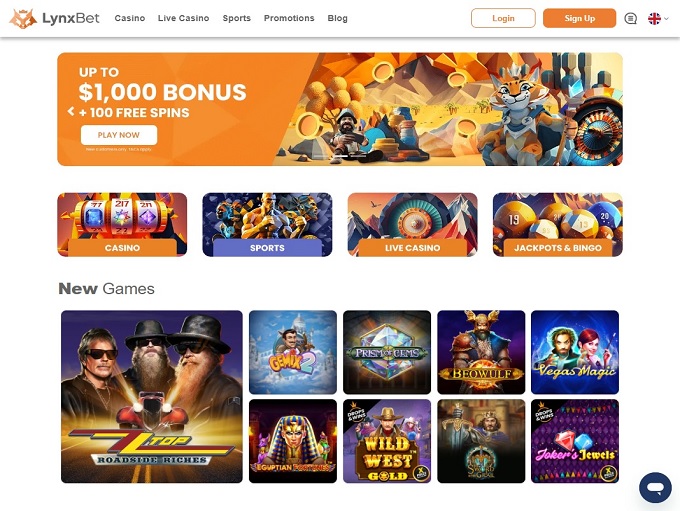Expand the language selector chevron
680x511 pixels.
point(666,19)
